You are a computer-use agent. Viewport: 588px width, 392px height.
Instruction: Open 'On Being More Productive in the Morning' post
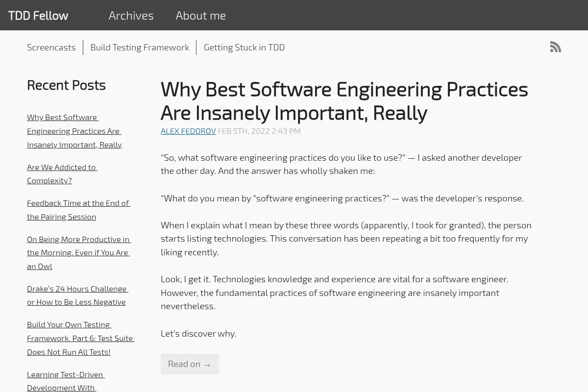[79, 253]
